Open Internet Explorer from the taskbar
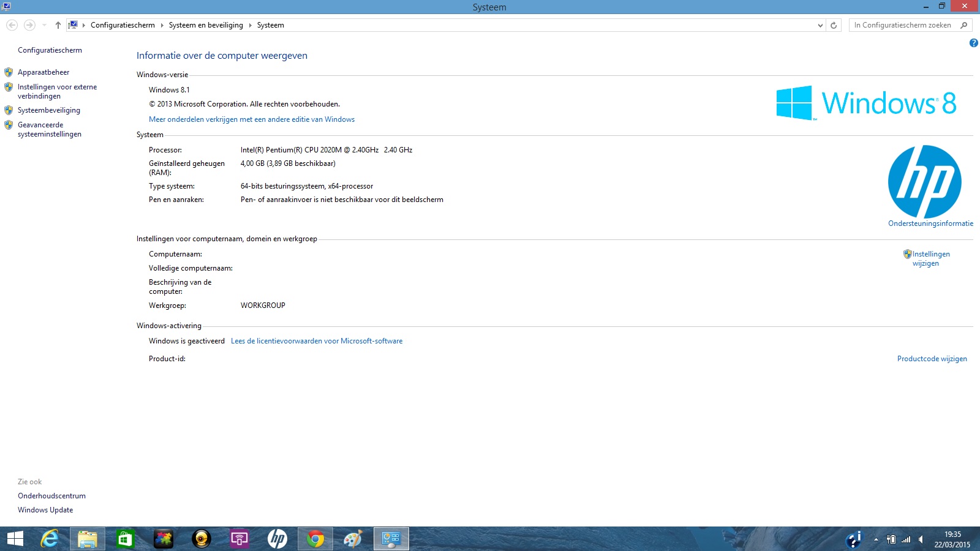Screen dimensions: 980x551 tap(50, 539)
